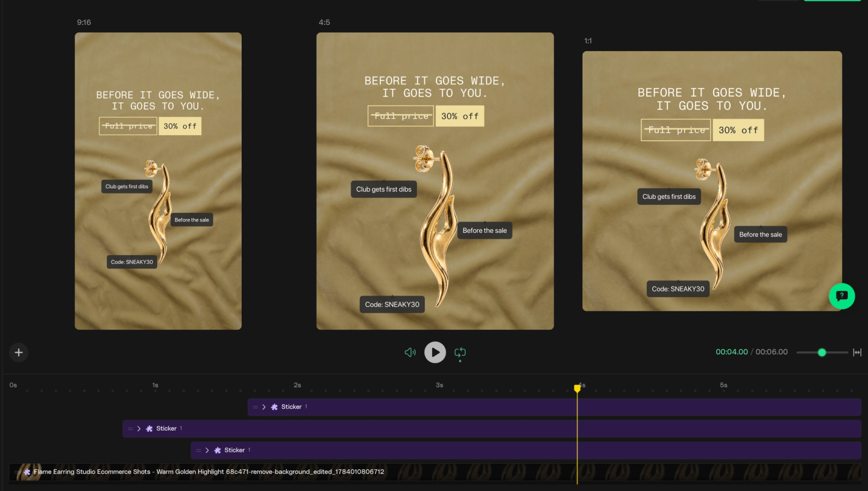The width and height of the screenshot is (868, 491).
Task: Select the yellow playhead marker on timeline
Action: click(577, 388)
